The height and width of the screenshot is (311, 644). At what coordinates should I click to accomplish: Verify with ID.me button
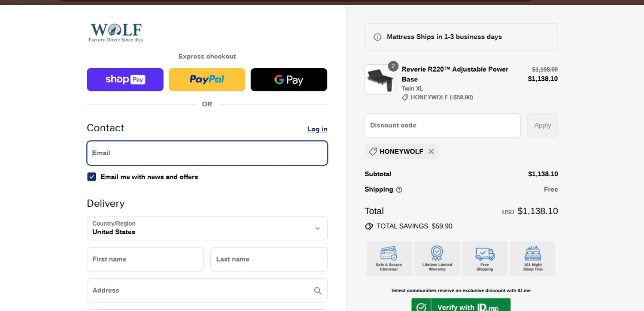(x=461, y=305)
